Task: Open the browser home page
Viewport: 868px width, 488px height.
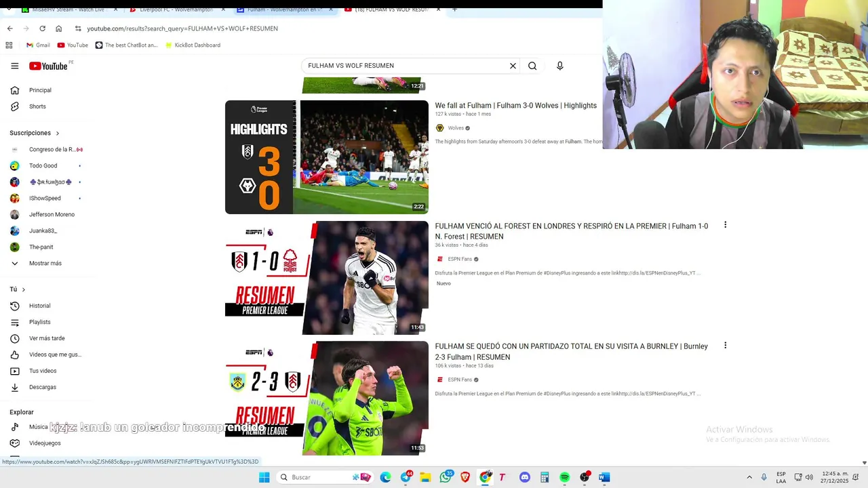Action: click(x=58, y=28)
